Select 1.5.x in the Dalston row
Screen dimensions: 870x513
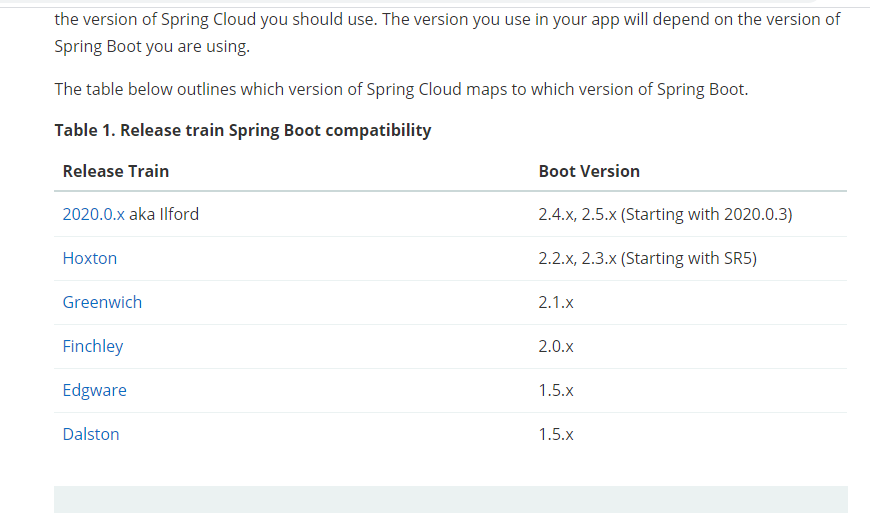point(556,434)
